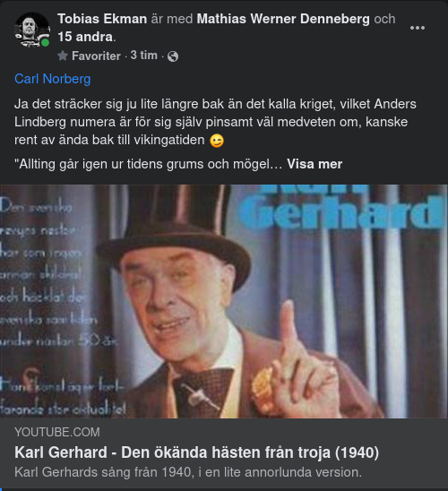Click the post text about kalla kriget
The height and width of the screenshot is (491, 448).
click(x=215, y=122)
